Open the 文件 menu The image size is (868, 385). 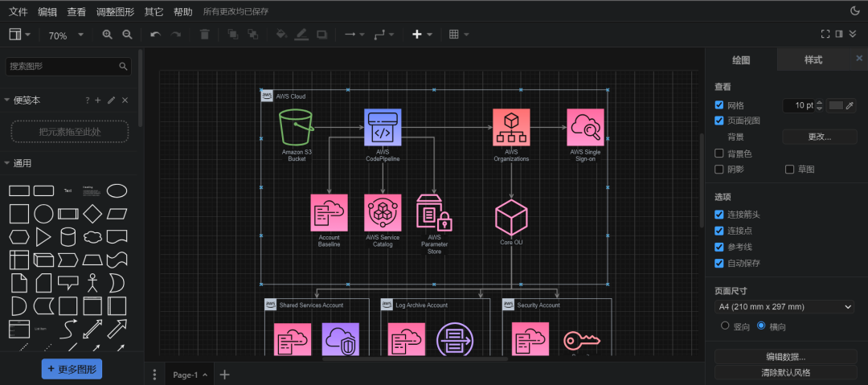[18, 11]
